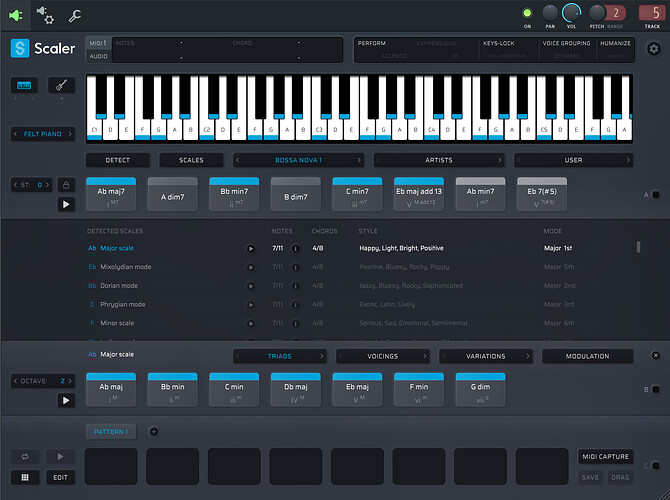Switch to the piano keyboard view icon

24,85
